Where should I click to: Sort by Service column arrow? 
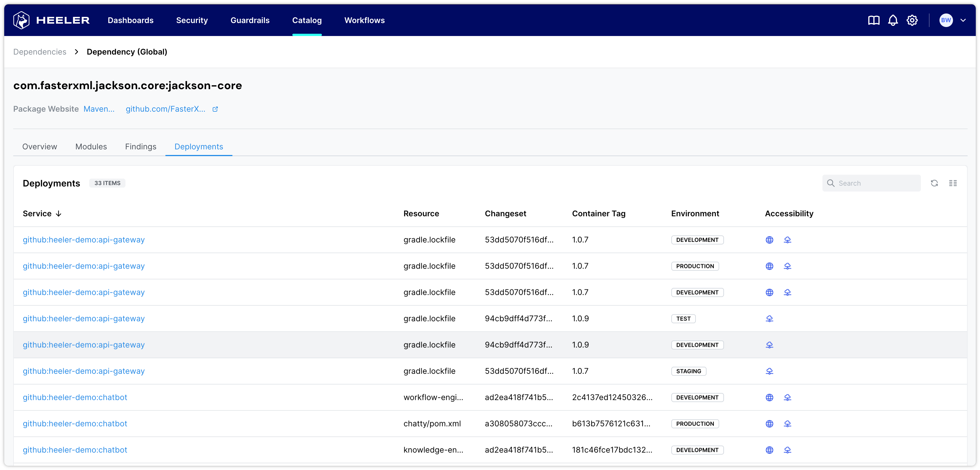coord(59,214)
